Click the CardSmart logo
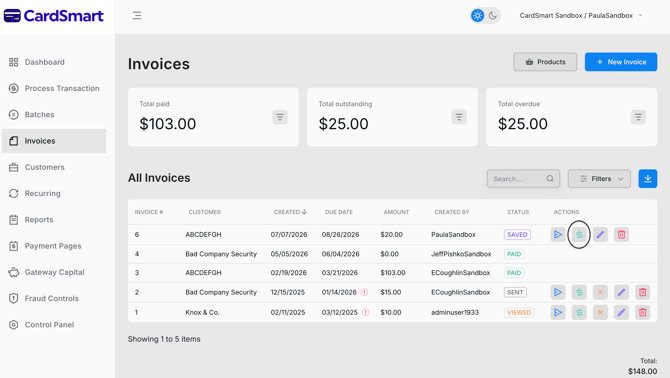The height and width of the screenshot is (378, 670). coord(53,16)
